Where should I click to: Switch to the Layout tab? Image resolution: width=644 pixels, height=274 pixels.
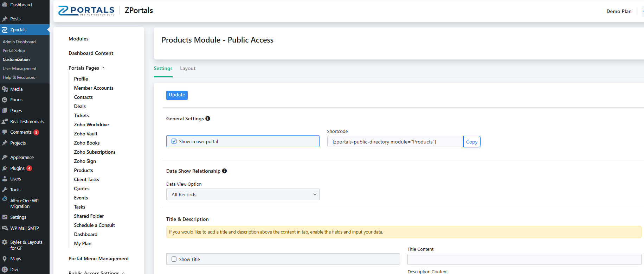pyautogui.click(x=188, y=69)
